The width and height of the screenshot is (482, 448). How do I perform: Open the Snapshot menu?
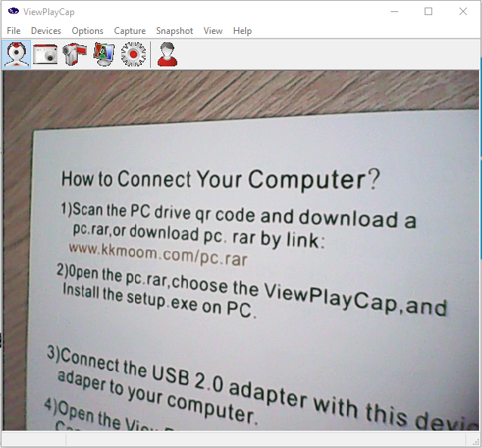(x=174, y=31)
